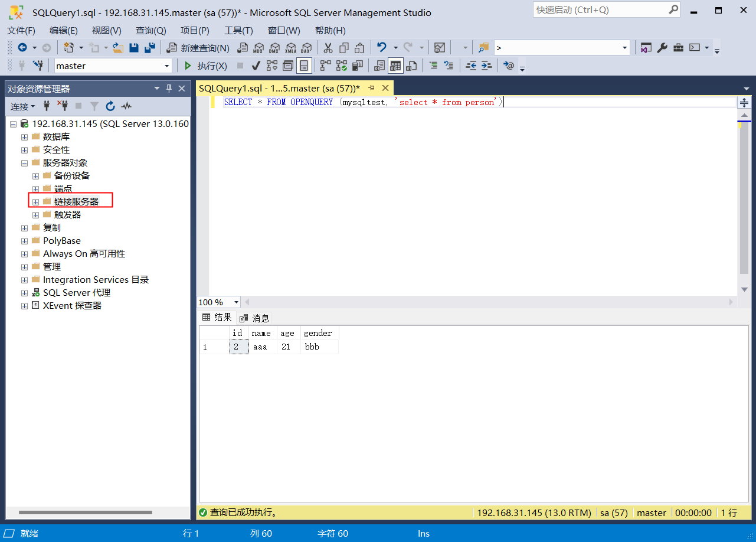Click the Display Estimated Execution Plan icon

[x=271, y=66]
